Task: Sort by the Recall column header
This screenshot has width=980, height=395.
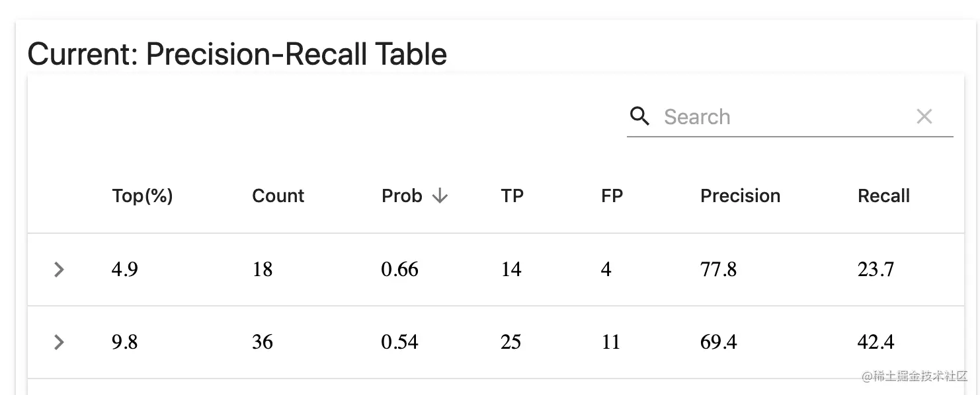Action: point(883,196)
